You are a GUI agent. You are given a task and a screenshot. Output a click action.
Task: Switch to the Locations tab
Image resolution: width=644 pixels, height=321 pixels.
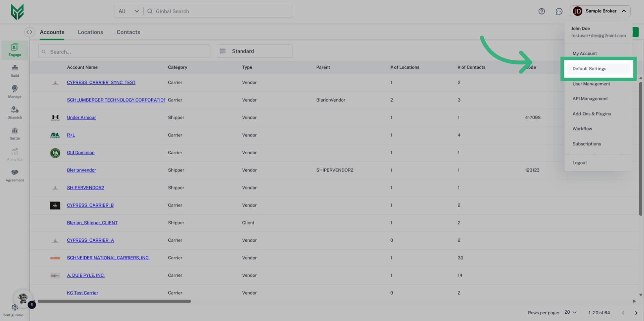pyautogui.click(x=90, y=32)
